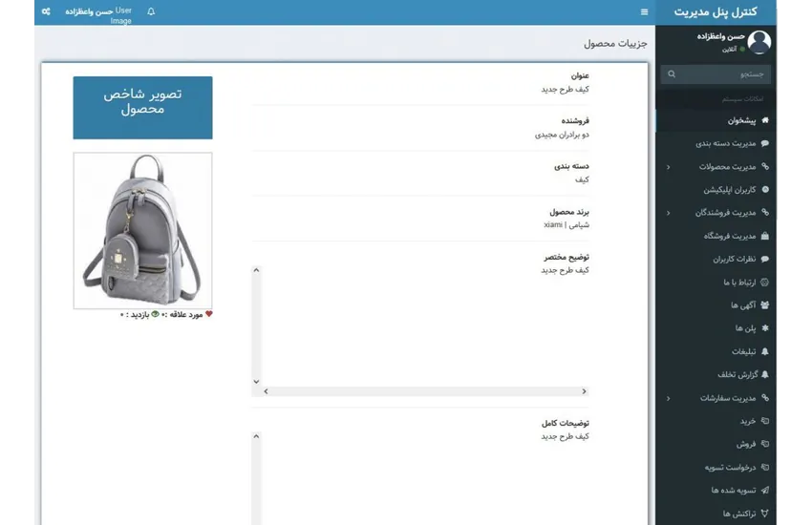Open notifications bell in top bar
Viewport: 812px width, 525px height.
pos(151,11)
